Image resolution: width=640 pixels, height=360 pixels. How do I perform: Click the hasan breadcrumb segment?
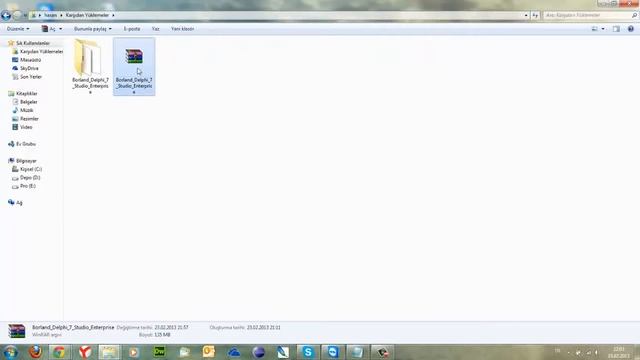51,15
